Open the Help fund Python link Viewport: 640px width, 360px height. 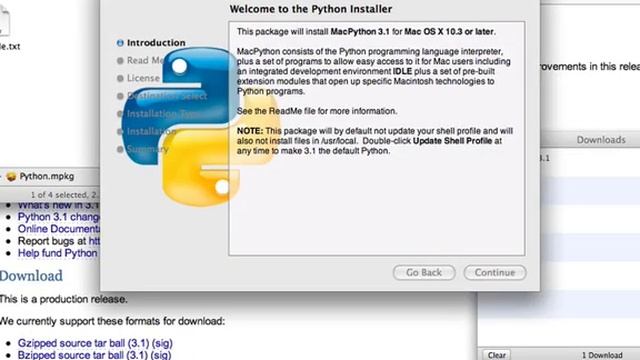point(58,253)
